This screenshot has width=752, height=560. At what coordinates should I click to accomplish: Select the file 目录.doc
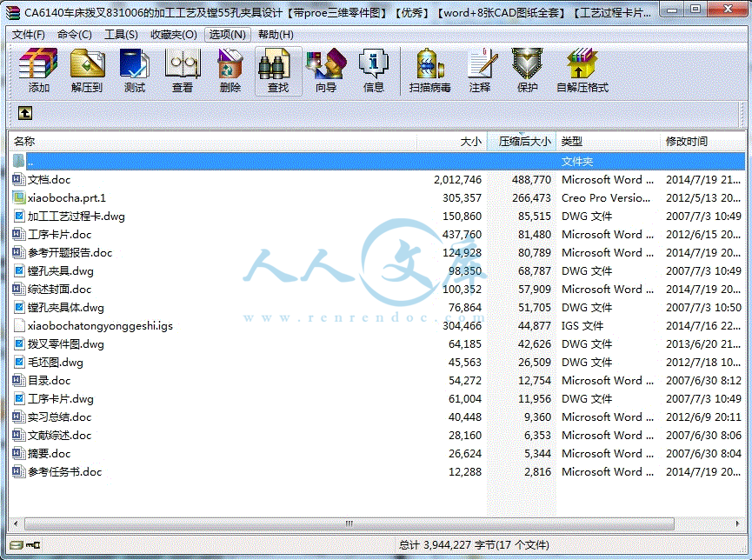(49, 380)
